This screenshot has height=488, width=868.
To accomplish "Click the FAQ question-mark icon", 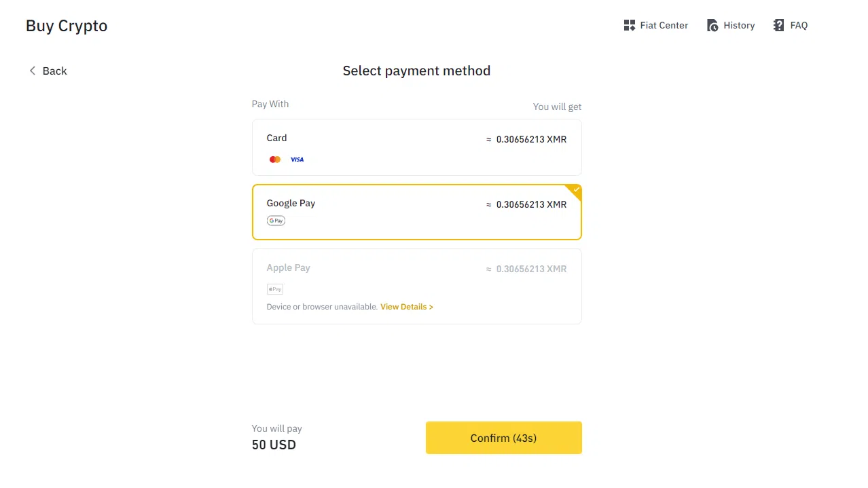I will 778,26.
